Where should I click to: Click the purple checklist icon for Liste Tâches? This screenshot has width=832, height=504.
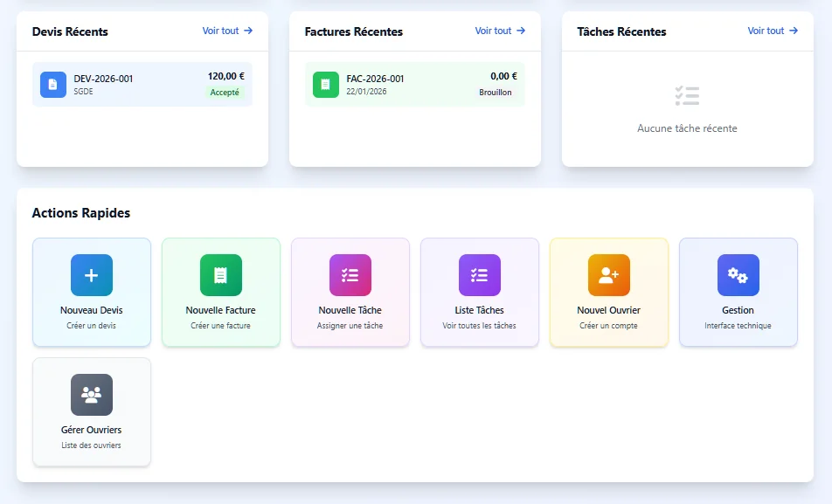tap(479, 275)
